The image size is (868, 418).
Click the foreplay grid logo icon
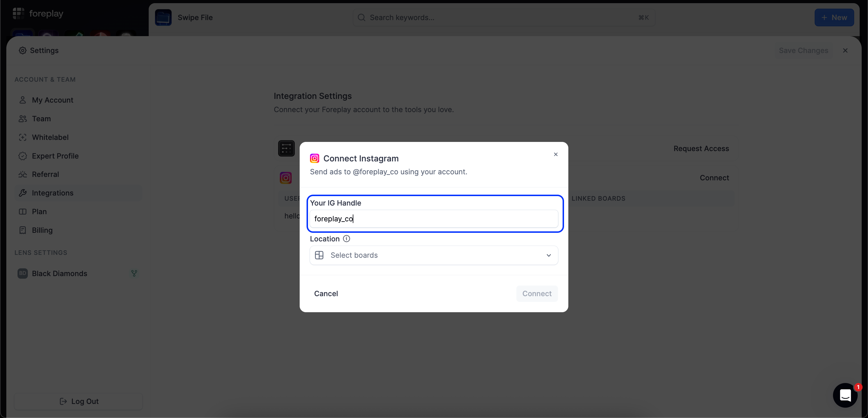tap(19, 13)
